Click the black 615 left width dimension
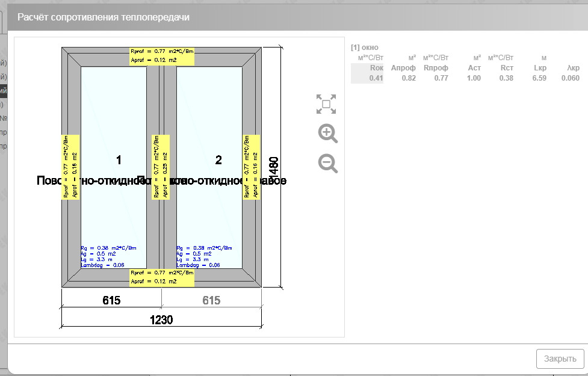 coord(111,300)
